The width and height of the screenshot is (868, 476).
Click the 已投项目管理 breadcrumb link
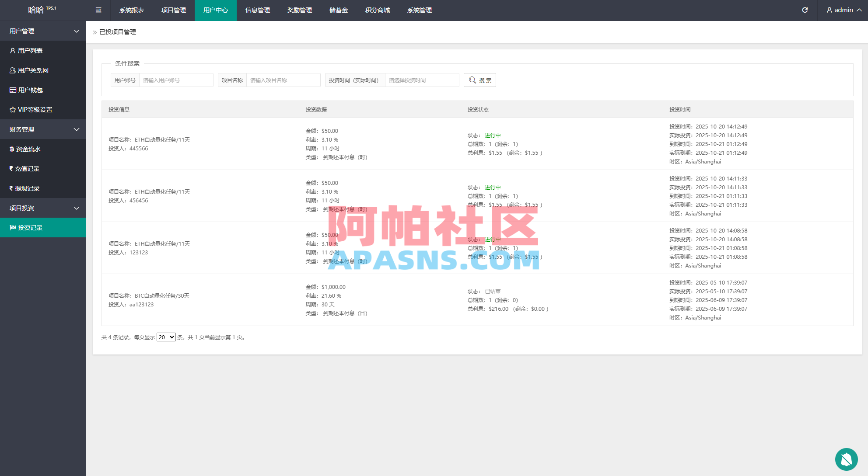pos(117,32)
